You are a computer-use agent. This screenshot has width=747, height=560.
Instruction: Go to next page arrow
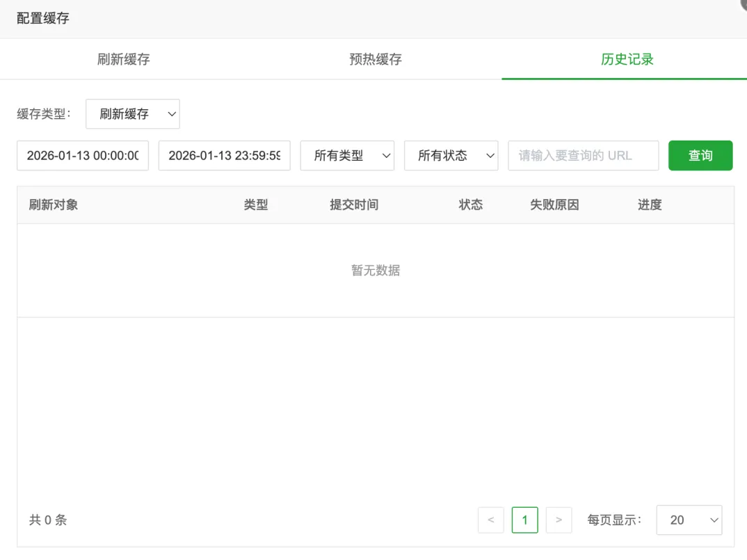click(559, 520)
